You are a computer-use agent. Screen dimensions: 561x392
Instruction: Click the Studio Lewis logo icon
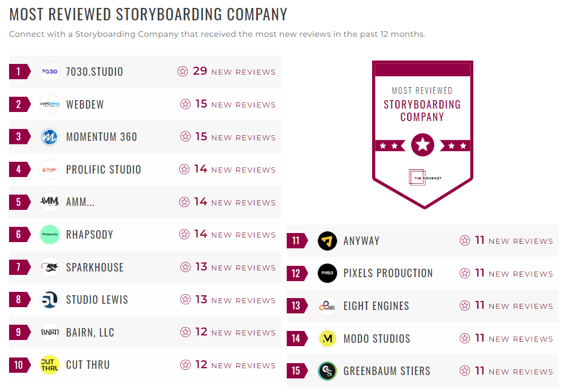tap(50, 300)
